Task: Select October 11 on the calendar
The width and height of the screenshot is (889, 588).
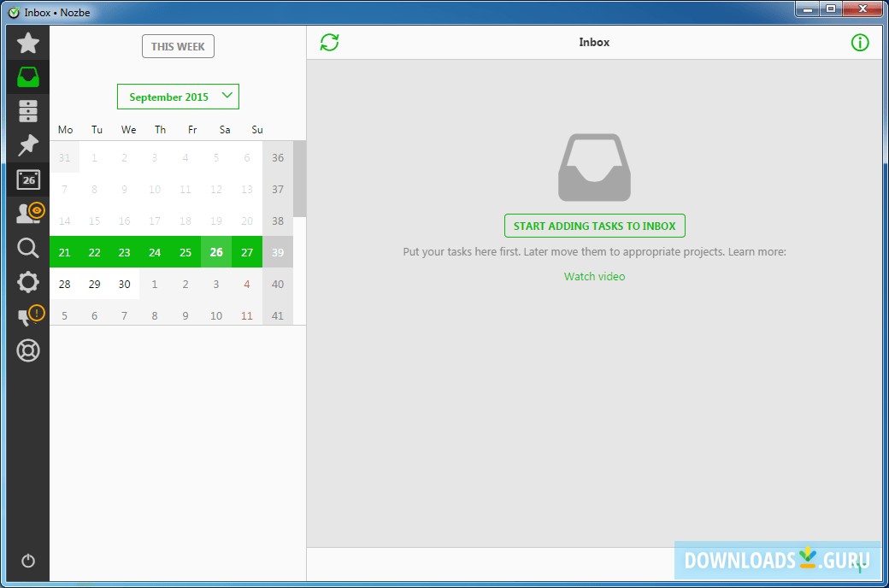Action: [x=247, y=315]
